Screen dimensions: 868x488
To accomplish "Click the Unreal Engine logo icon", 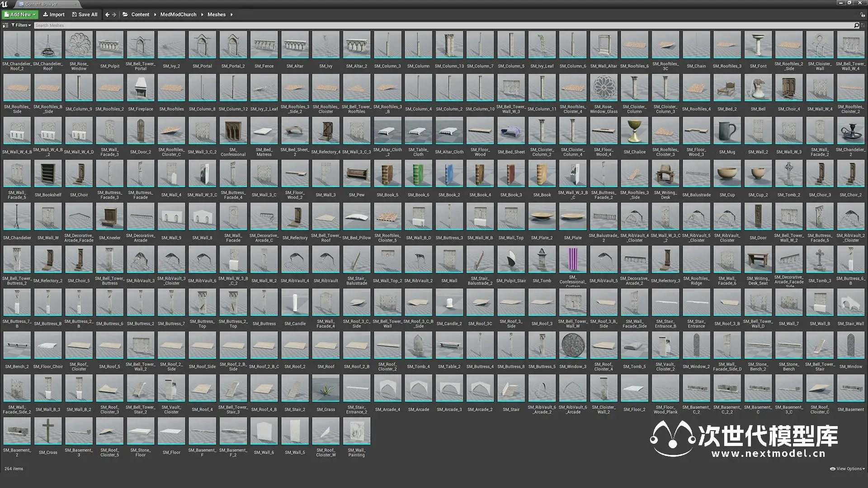I will coord(5,4).
